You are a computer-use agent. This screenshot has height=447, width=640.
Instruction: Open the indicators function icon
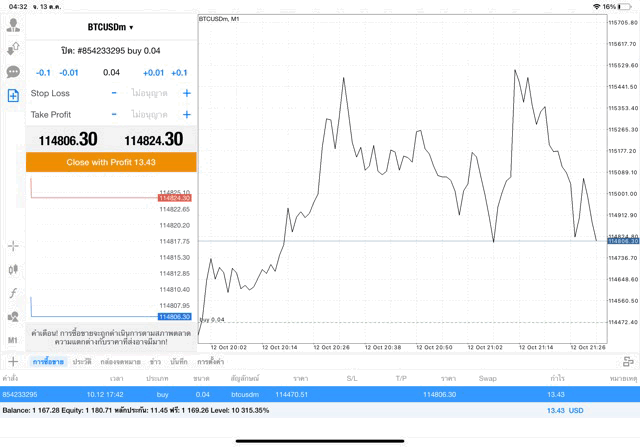(13, 293)
